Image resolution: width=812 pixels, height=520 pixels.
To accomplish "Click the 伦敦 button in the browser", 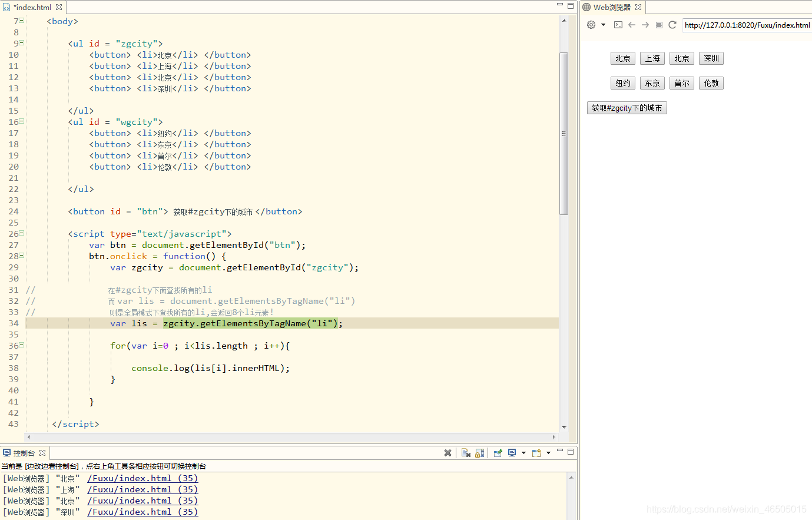I will [x=711, y=83].
